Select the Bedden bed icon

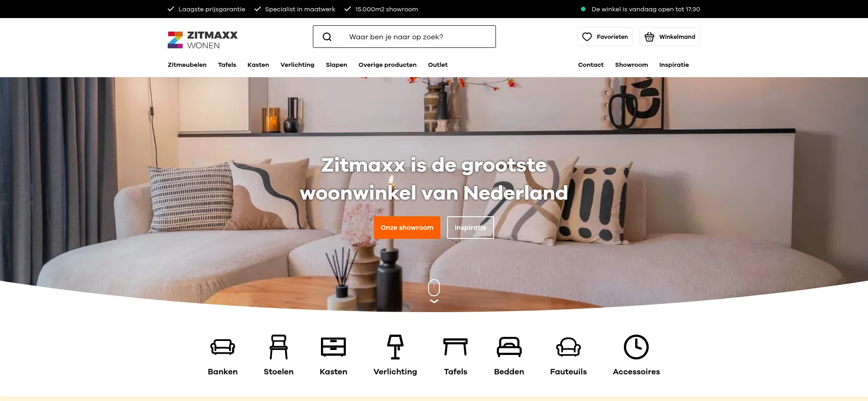pyautogui.click(x=509, y=347)
